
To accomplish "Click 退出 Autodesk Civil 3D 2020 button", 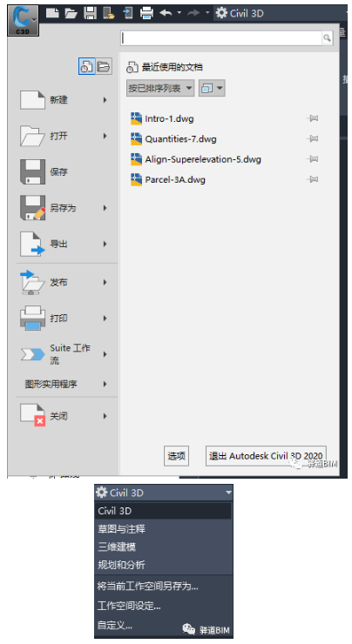I will 266,455.
